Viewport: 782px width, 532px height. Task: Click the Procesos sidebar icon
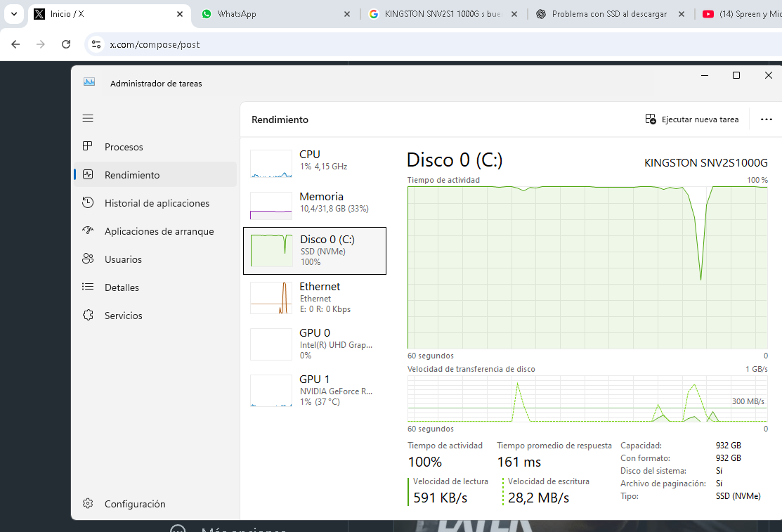pyautogui.click(x=88, y=146)
